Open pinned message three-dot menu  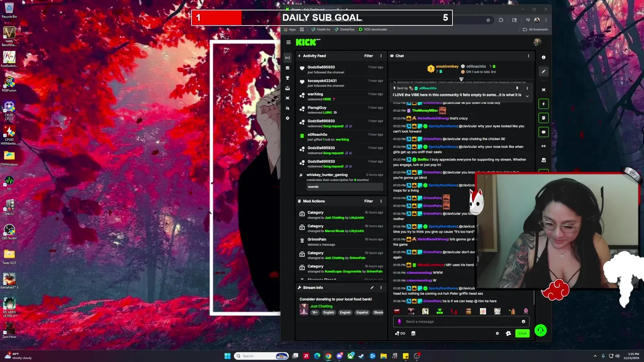tap(527, 88)
